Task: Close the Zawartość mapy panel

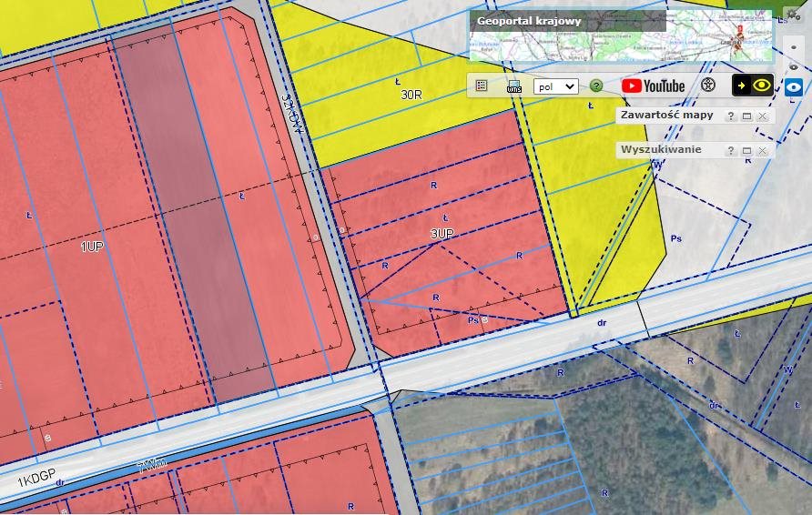Action: click(763, 116)
